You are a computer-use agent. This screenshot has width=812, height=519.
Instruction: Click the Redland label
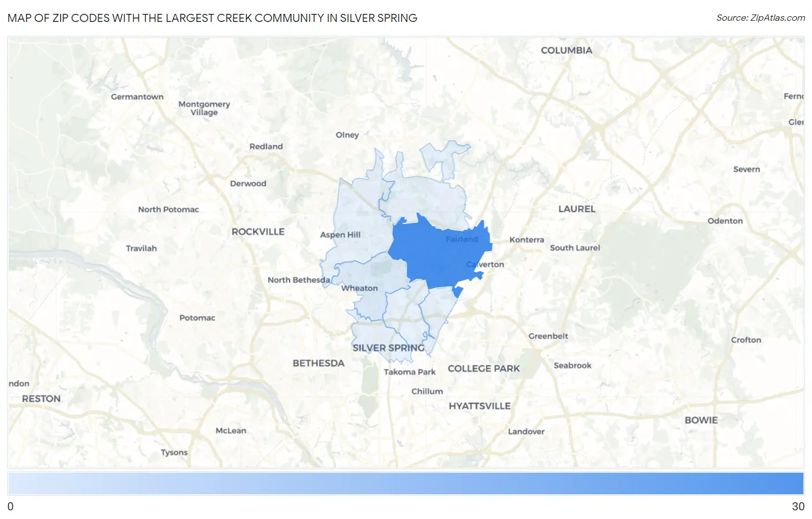266,147
